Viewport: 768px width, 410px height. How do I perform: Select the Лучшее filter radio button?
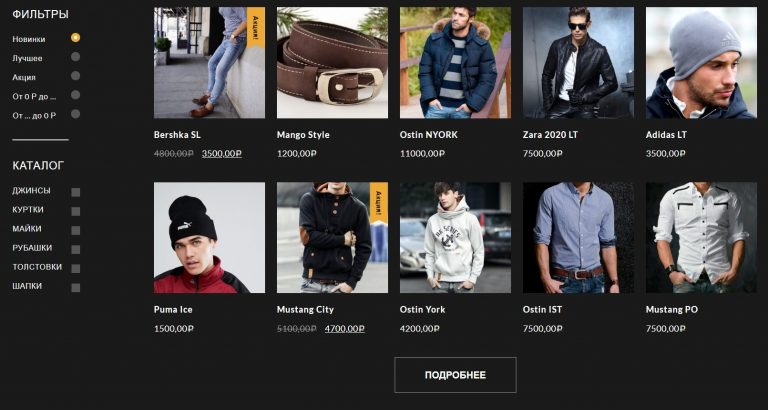[x=75, y=57]
